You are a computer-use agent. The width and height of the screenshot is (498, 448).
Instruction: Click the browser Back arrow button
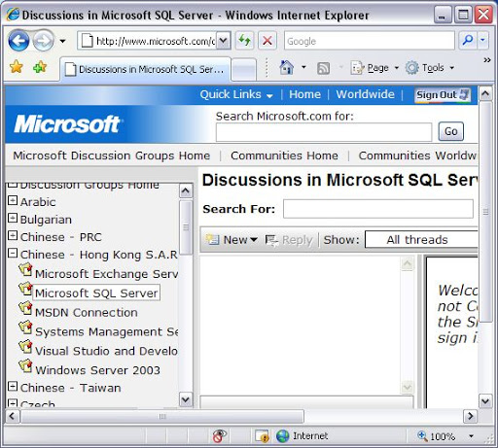coord(18,41)
